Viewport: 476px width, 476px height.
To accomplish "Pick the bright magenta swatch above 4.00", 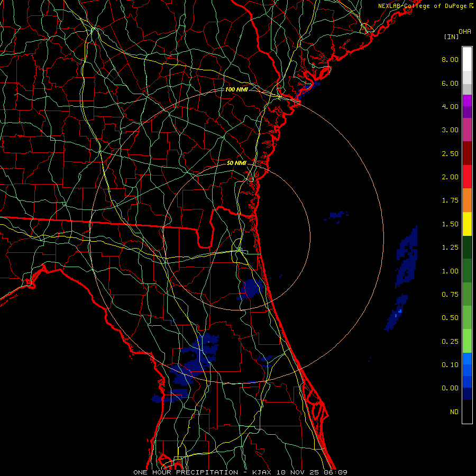I will [x=467, y=100].
